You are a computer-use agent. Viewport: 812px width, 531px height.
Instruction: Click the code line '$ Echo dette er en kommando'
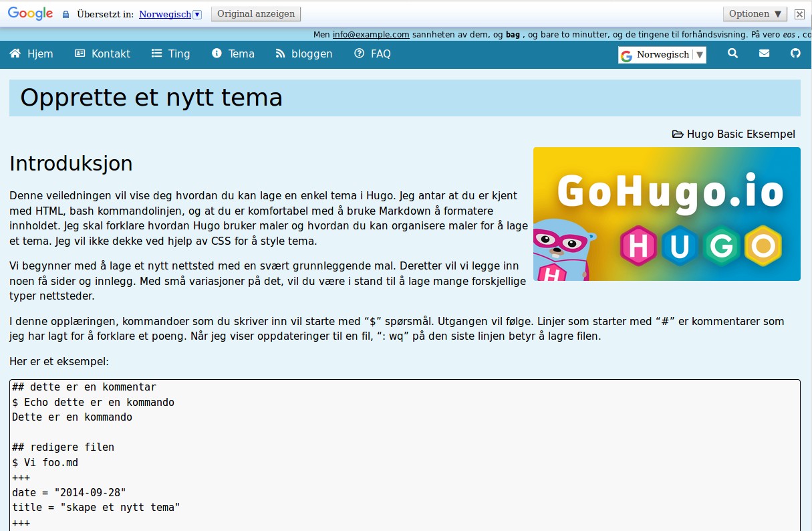point(93,403)
